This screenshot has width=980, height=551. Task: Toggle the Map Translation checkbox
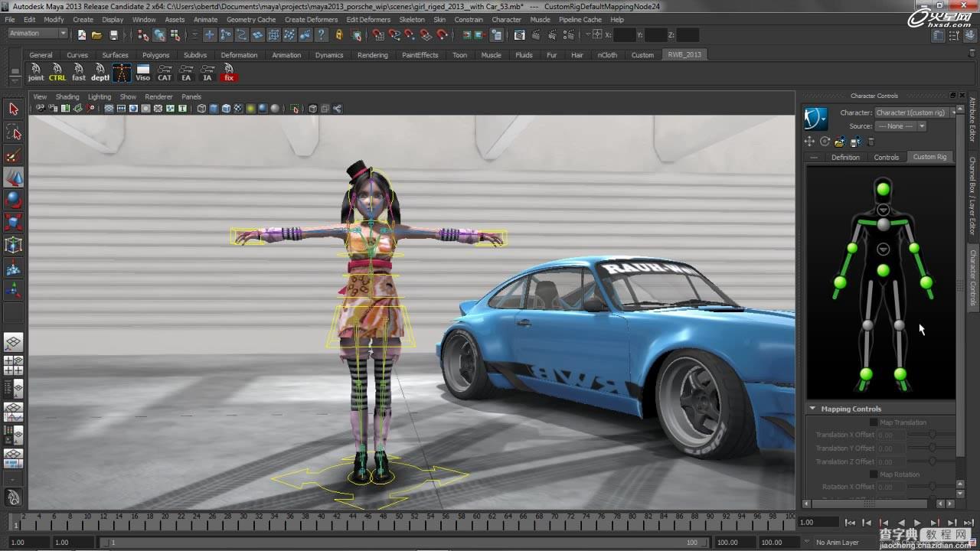(874, 422)
